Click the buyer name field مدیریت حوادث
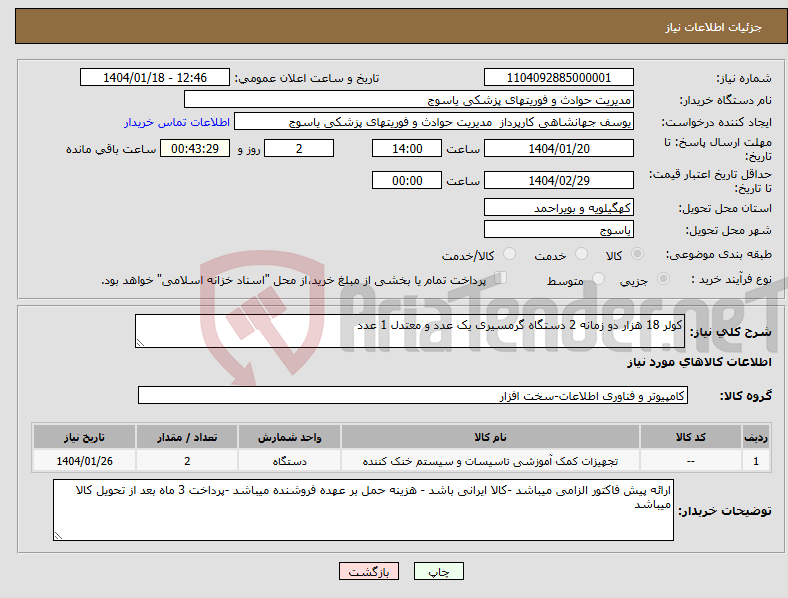Image resolution: width=788 pixels, height=598 pixels. tap(409, 99)
